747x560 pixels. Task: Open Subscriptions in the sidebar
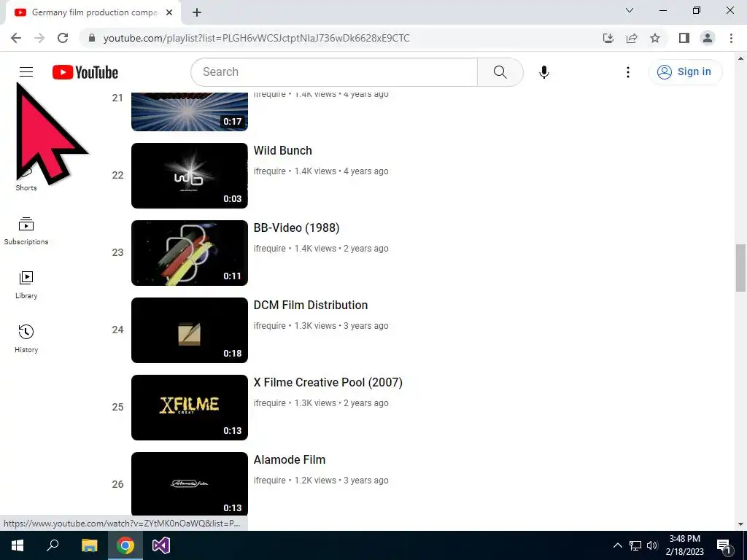(x=26, y=231)
